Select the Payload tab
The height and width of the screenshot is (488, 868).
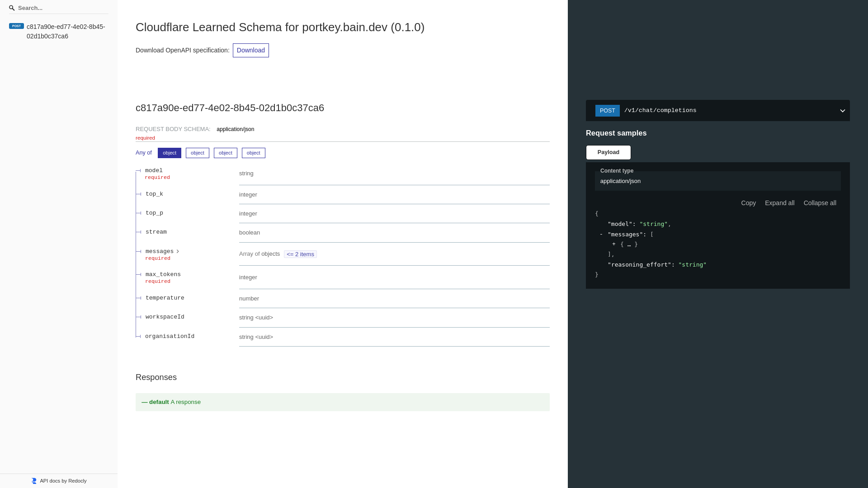click(x=609, y=152)
